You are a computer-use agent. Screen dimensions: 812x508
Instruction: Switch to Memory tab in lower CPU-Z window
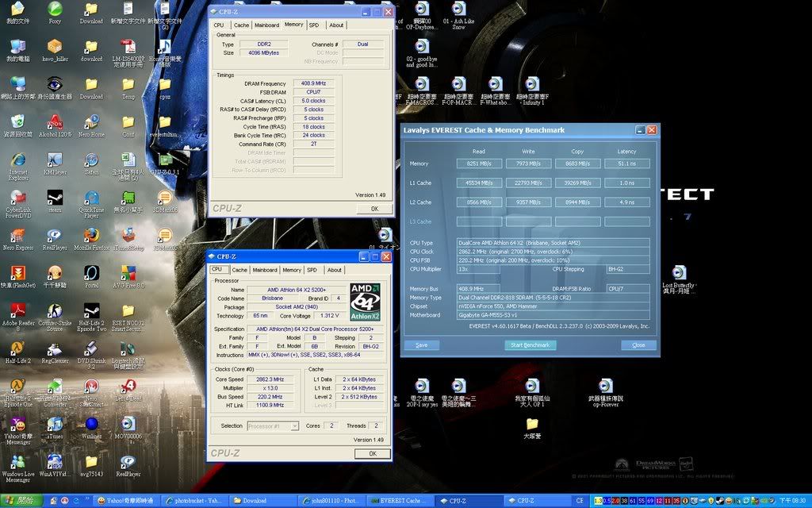point(292,270)
